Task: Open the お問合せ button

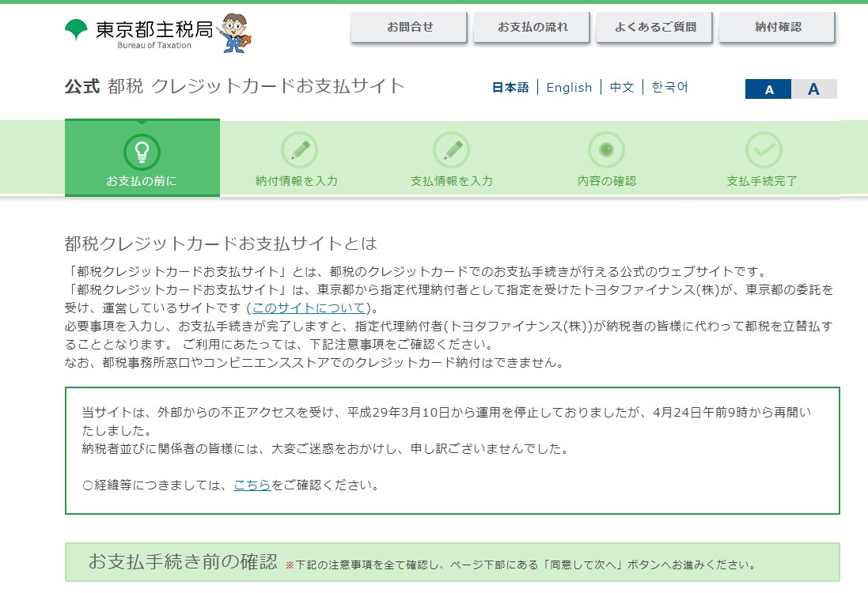Action: click(409, 27)
